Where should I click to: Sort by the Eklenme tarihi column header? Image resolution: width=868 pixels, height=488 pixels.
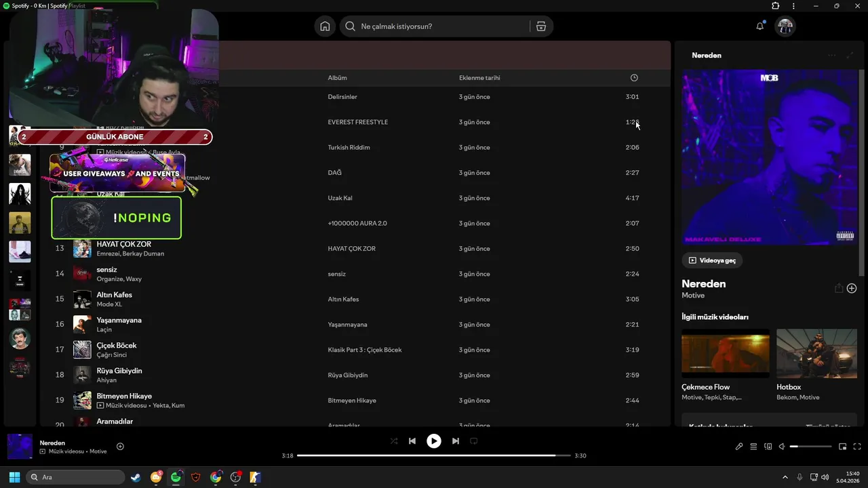pos(479,78)
